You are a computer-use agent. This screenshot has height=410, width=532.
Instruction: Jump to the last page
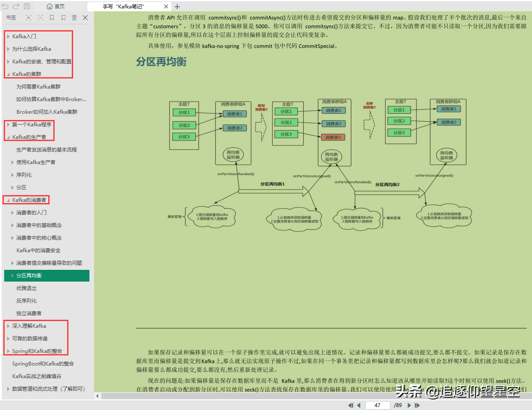tap(417, 405)
